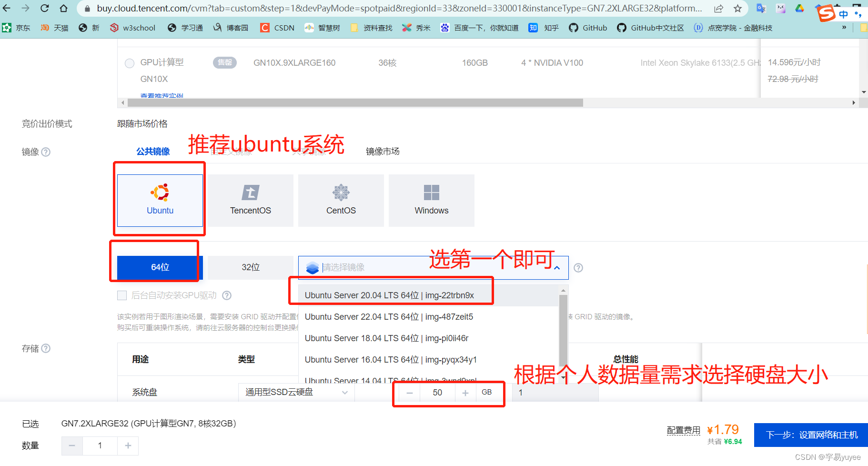Select the Windows image tile

pyautogui.click(x=432, y=201)
